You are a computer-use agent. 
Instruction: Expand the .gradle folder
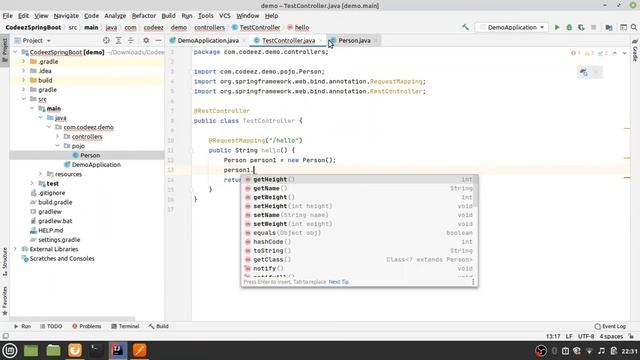[24, 62]
